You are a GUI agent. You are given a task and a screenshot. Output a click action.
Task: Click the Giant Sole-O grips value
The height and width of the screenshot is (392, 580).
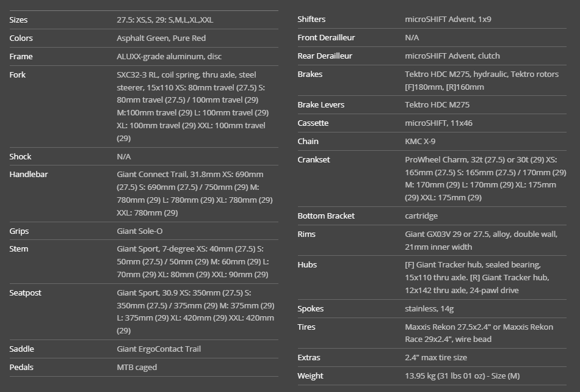coord(140,231)
